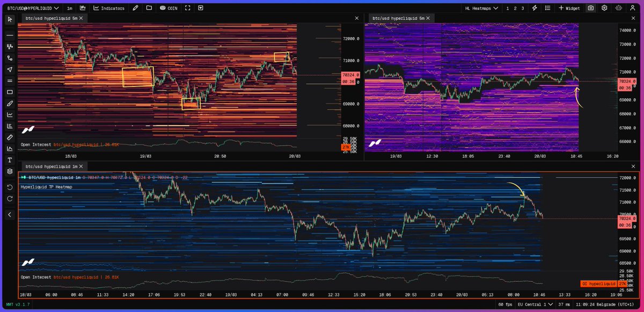This screenshot has width=644, height=312.
Task: Click the 70324.0 price label on top-left axis
Action: click(x=351, y=75)
